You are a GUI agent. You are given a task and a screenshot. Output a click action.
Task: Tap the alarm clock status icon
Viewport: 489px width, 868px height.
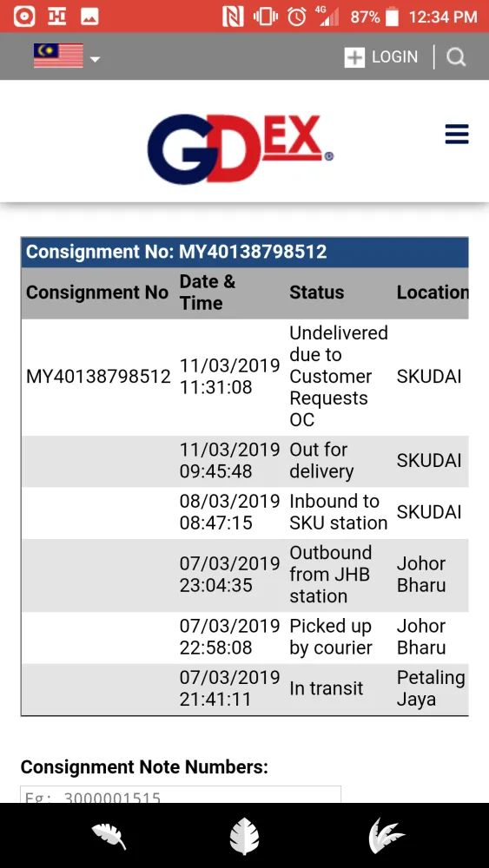pyautogui.click(x=297, y=16)
